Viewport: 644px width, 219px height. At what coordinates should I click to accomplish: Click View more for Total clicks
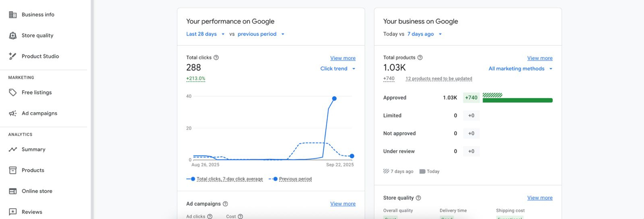(x=343, y=58)
